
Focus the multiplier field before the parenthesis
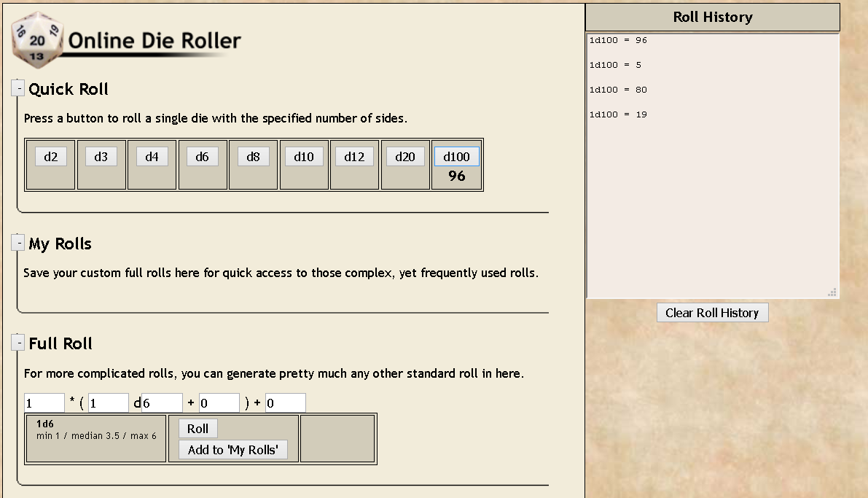click(44, 403)
